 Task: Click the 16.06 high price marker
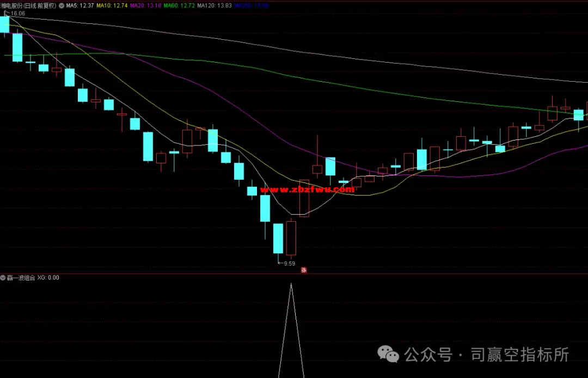click(17, 14)
